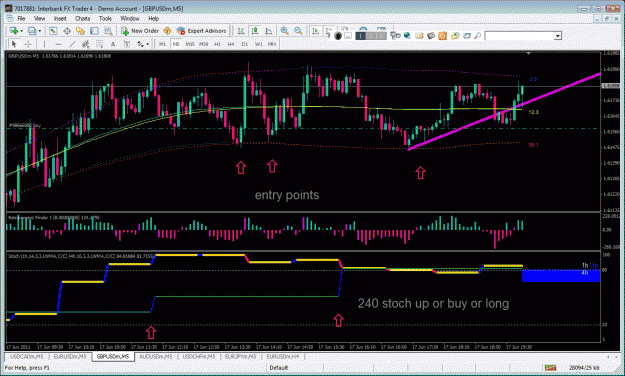
Task: Open the Window menu
Action: (x=130, y=18)
